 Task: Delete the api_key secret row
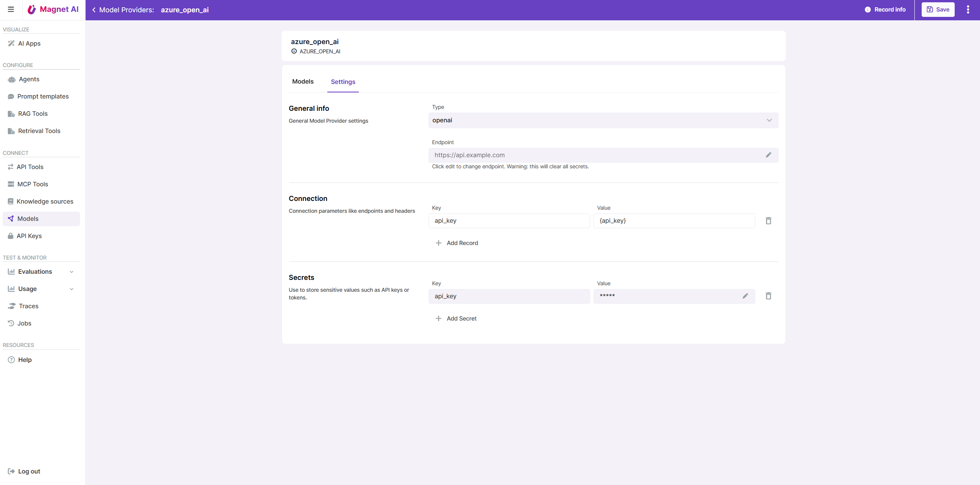pyautogui.click(x=768, y=296)
